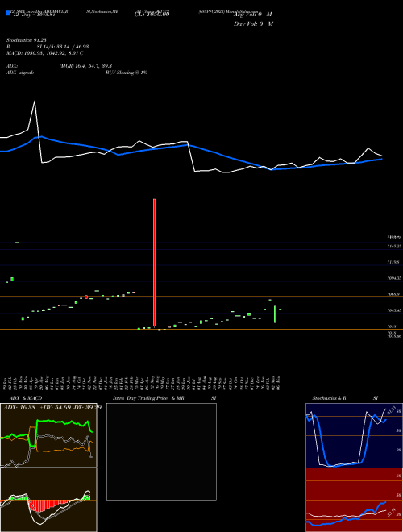Click the blue 12 Day SMA legend square
This screenshot has height=532, width=403.
pos(8,13)
